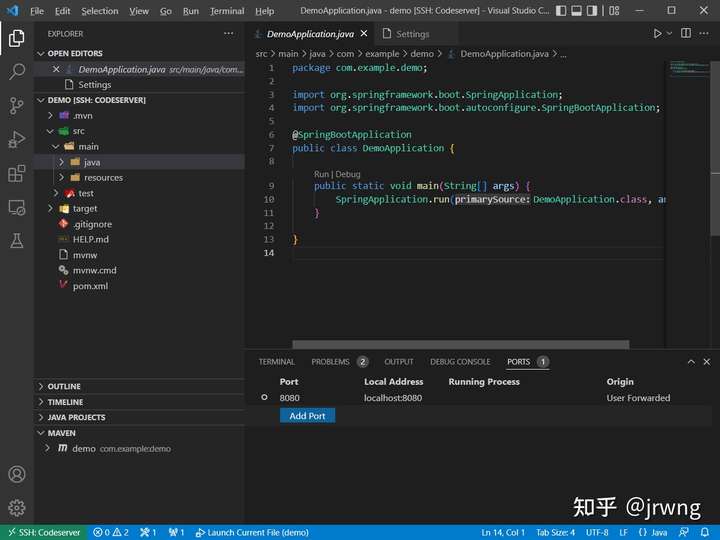Switch to the Terminal panel tab
The width and height of the screenshot is (720, 540).
coord(276,362)
